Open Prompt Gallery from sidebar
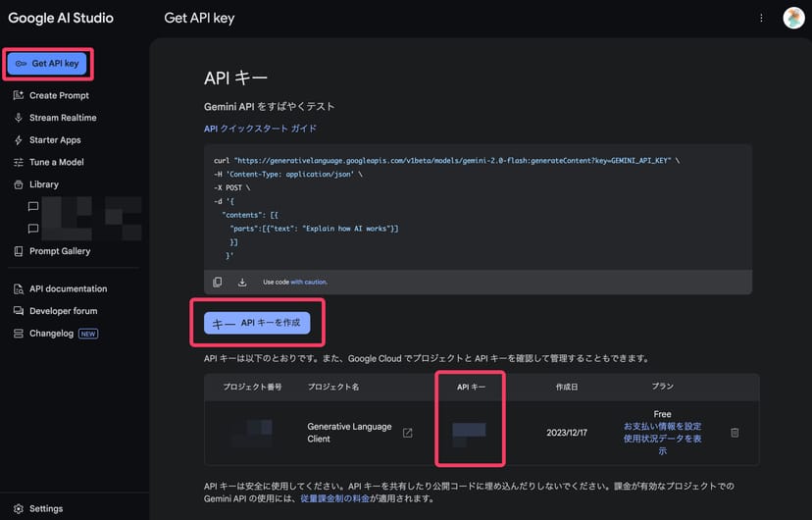The width and height of the screenshot is (812, 520). 59,251
